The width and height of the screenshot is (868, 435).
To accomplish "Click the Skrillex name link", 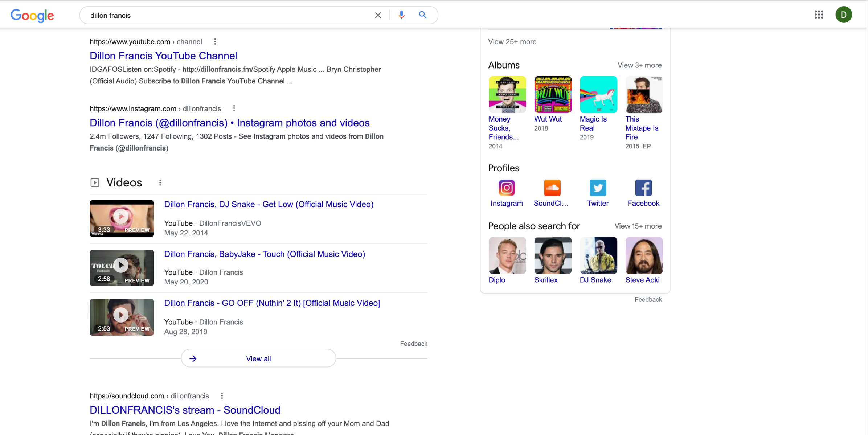I will point(546,280).
